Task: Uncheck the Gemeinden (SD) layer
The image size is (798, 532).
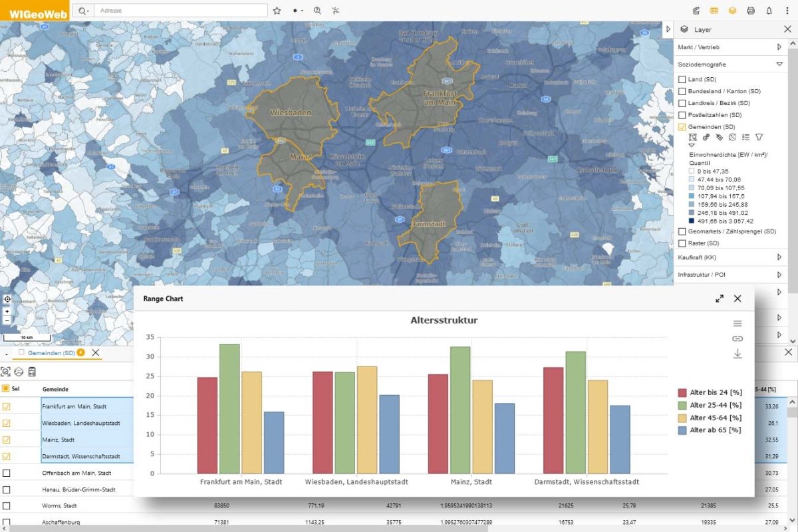Action: (x=682, y=126)
